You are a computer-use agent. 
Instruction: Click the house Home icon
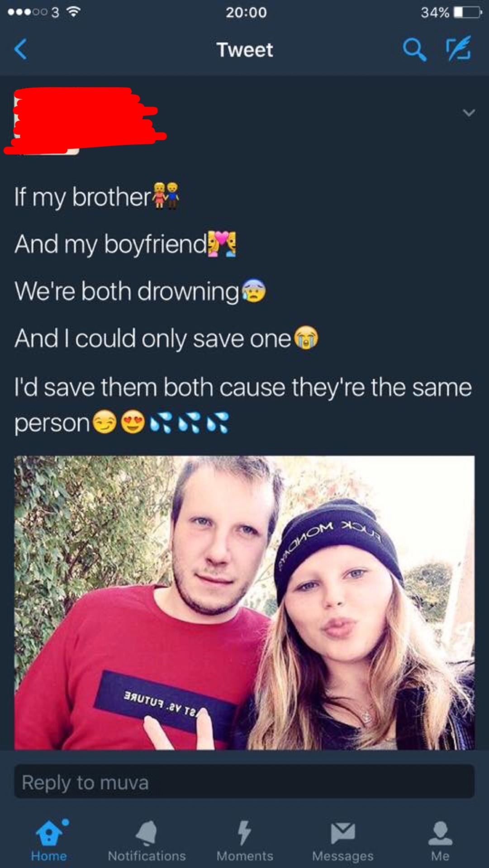tap(49, 833)
